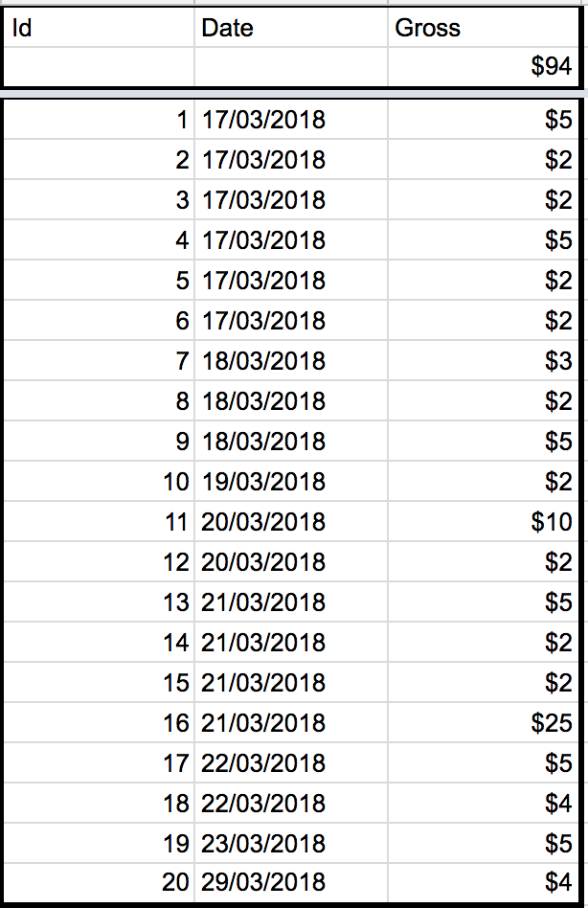Select the date cell for Id 16
This screenshot has width=588, height=908.
[x=291, y=723]
